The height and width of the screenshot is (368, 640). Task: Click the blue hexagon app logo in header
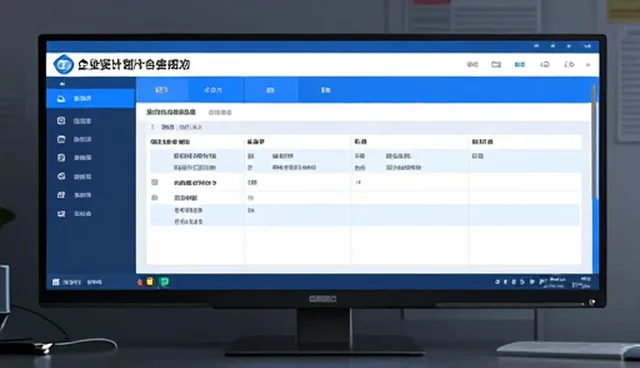pos(64,64)
